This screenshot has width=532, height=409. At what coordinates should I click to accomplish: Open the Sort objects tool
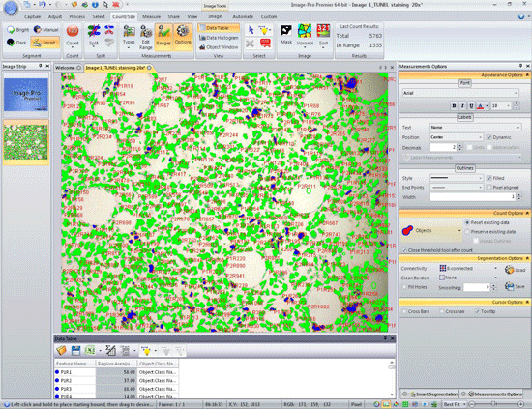[x=323, y=36]
